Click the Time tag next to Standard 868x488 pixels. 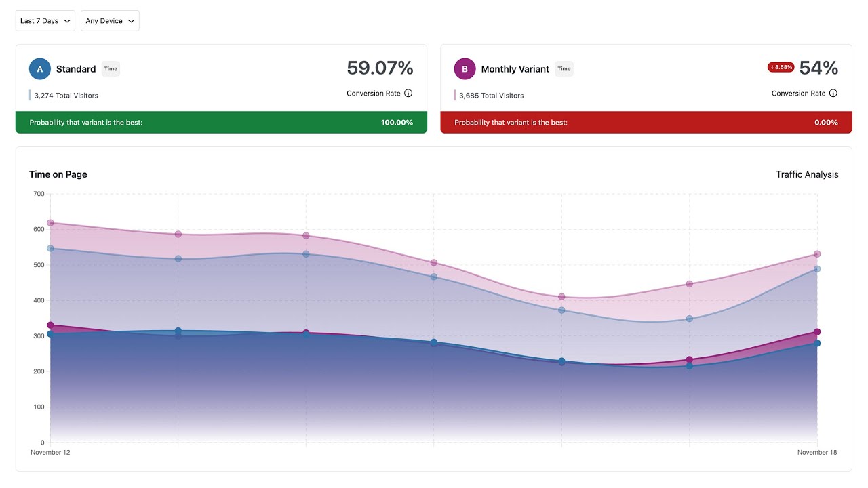pyautogui.click(x=111, y=68)
